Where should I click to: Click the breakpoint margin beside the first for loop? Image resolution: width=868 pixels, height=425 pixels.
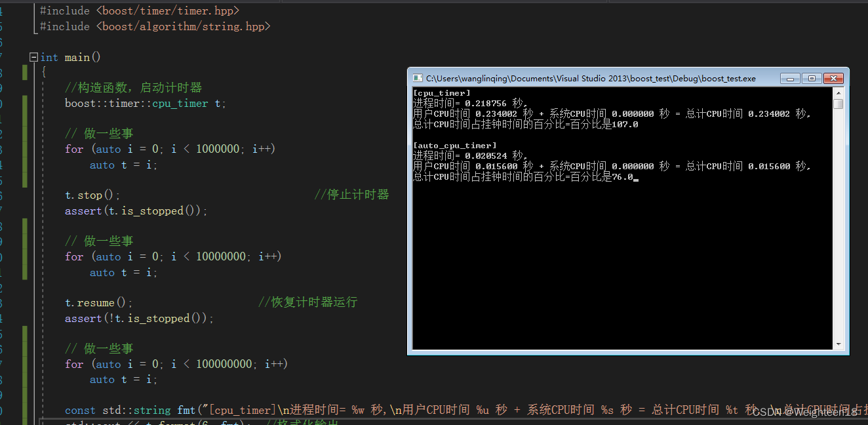13,149
